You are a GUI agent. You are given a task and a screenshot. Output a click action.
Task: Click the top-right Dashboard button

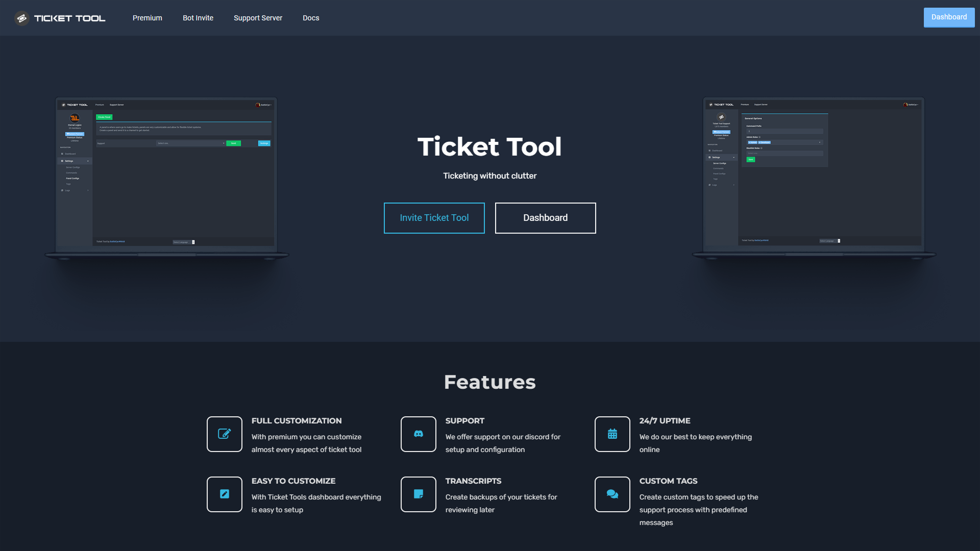(949, 17)
